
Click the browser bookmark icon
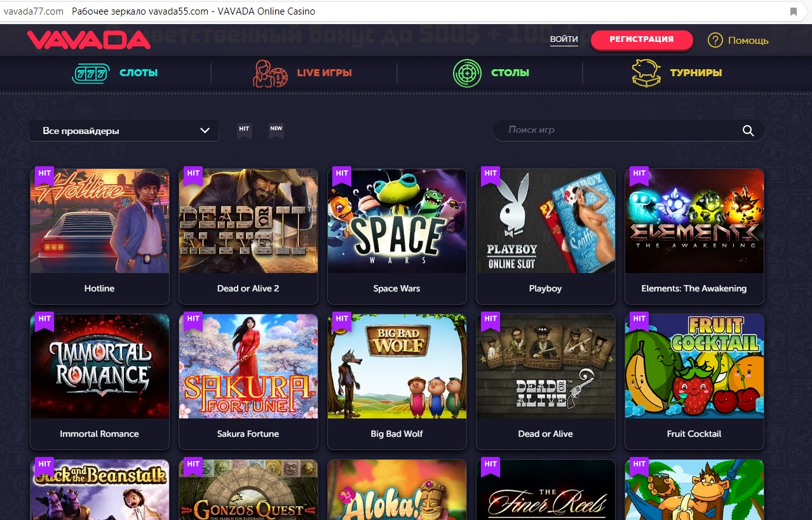point(794,11)
